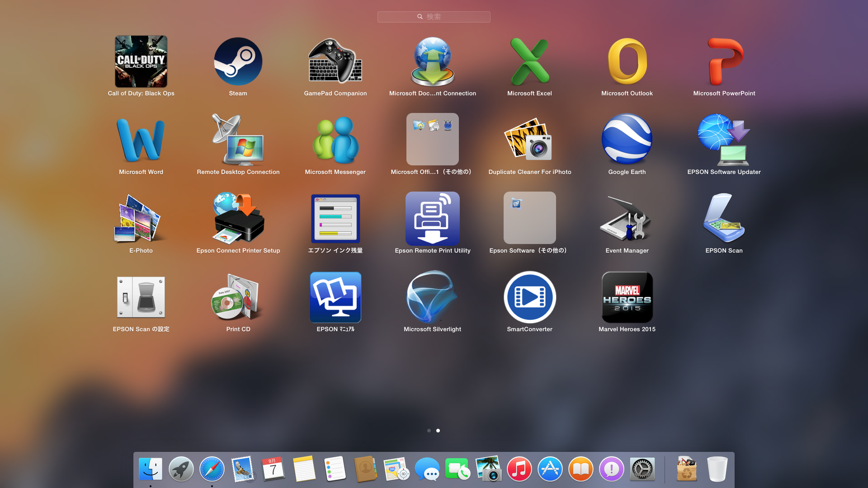Open Duplicate Cleaner For iPhoto
Screen dimensions: 868x488
tap(529, 139)
